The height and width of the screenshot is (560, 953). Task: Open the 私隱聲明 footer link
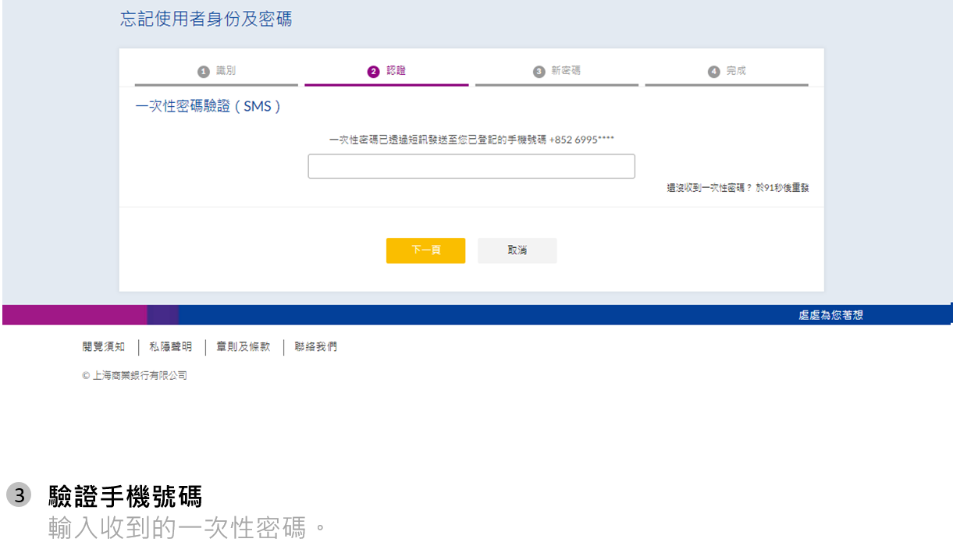coord(171,347)
